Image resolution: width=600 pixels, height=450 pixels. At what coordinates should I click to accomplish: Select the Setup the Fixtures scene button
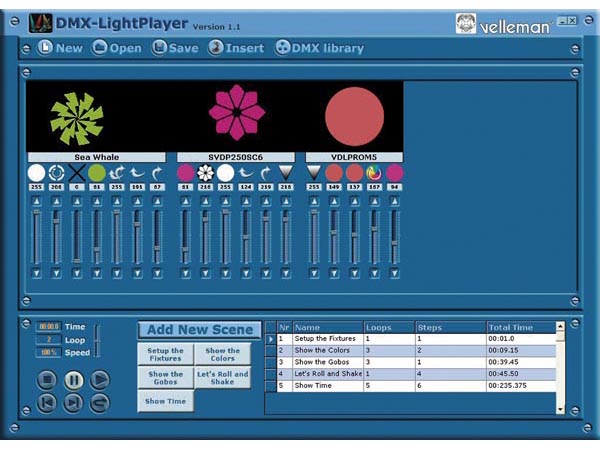point(165,354)
